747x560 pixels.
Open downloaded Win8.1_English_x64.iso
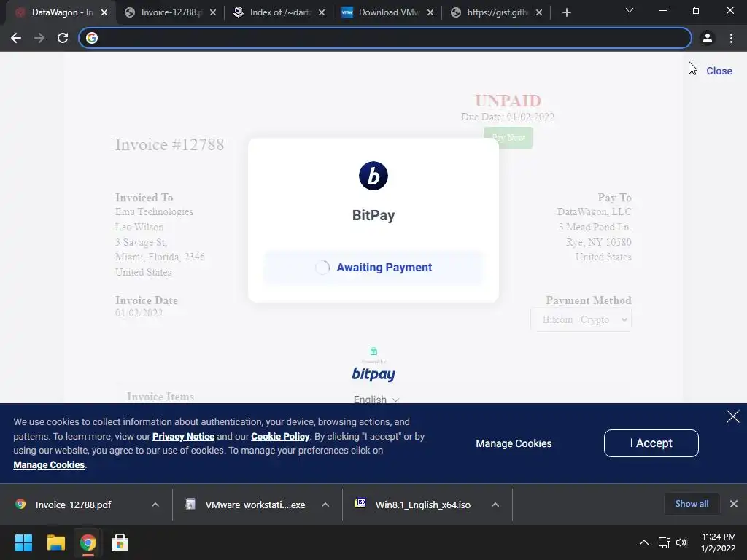click(423, 505)
